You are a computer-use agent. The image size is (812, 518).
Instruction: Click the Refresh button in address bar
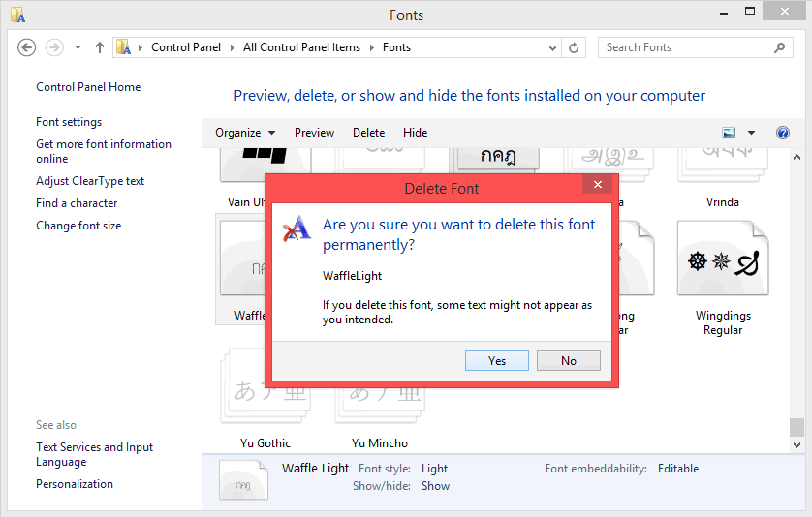click(x=574, y=47)
